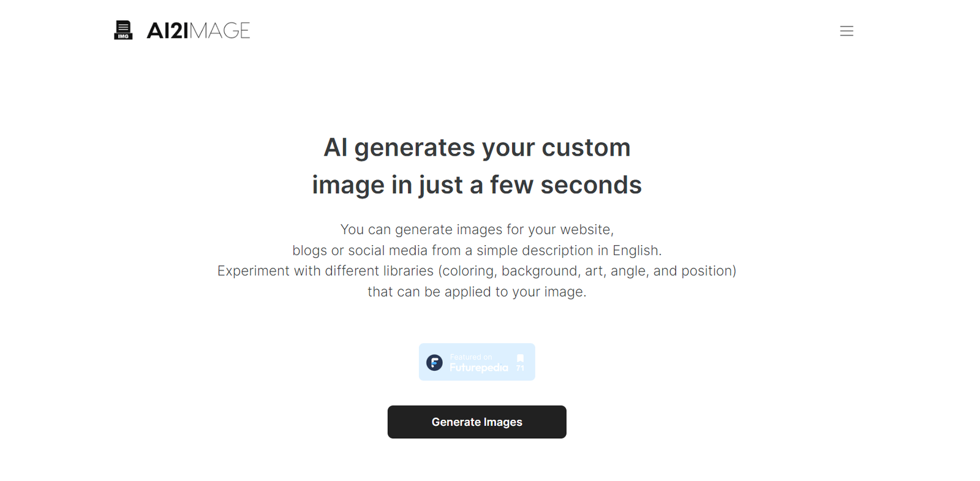
Task: Select the AI2IMAGE logo to return home
Action: 181,29
